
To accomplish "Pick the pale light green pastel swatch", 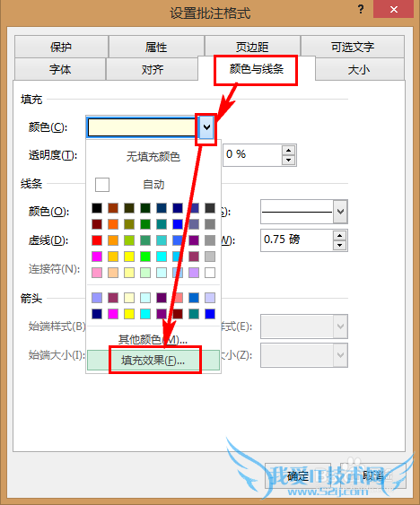I will pos(145,273).
